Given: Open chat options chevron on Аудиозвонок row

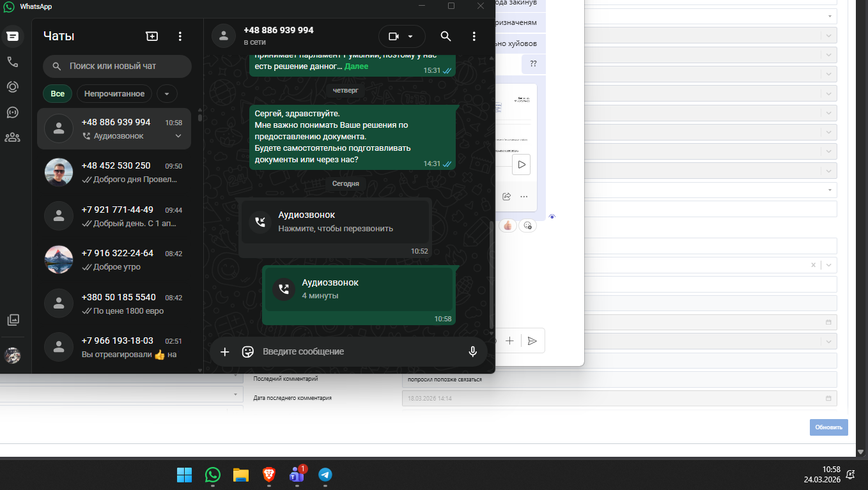Looking at the screenshot, I should tap(178, 136).
